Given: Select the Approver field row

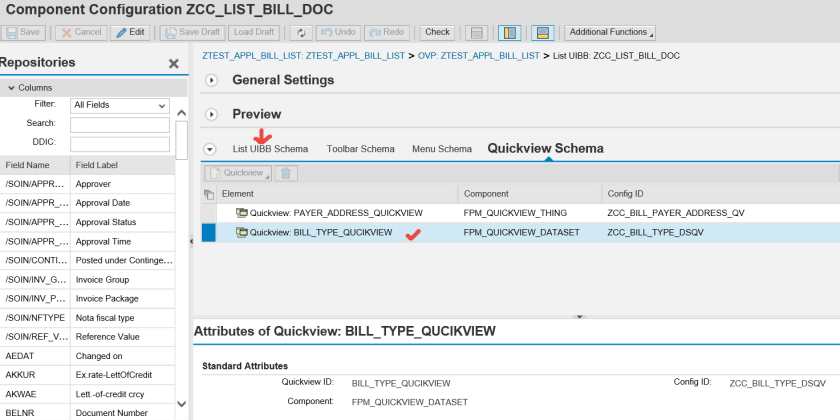Looking at the screenshot, I should point(87,184).
